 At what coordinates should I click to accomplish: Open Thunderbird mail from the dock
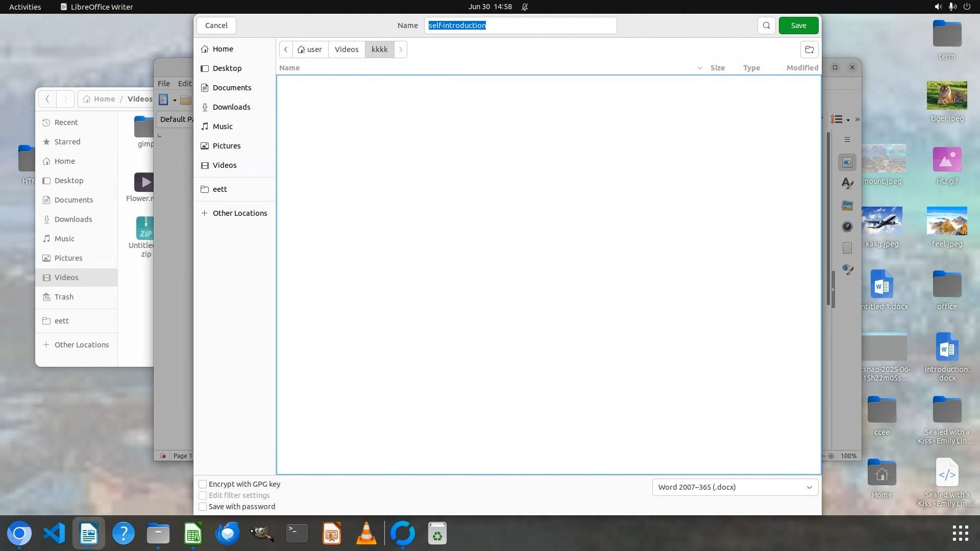pyautogui.click(x=227, y=534)
